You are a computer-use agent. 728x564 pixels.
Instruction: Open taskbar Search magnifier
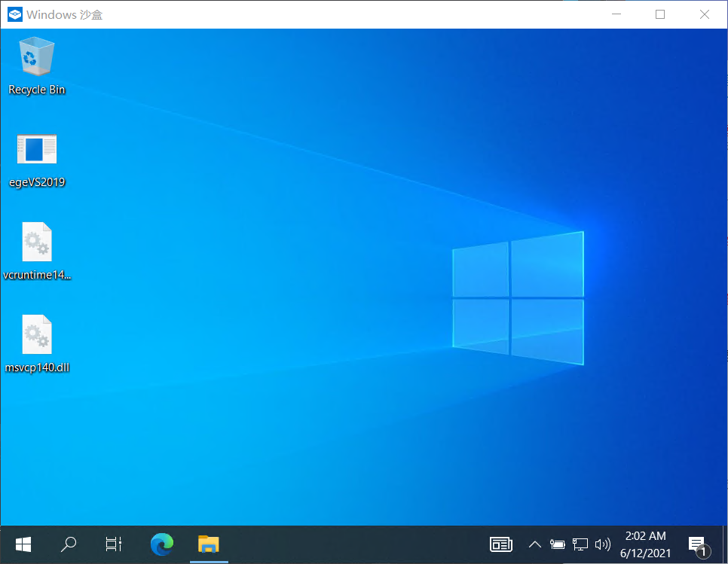pyautogui.click(x=69, y=544)
